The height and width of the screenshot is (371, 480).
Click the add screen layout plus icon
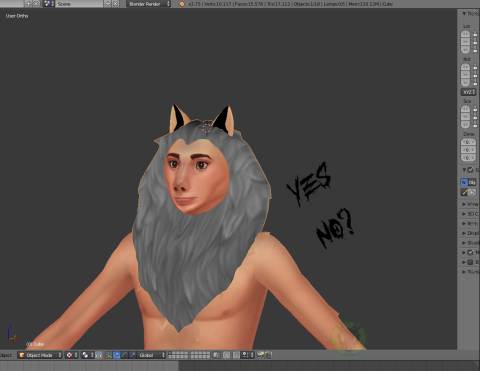pos(28,4)
